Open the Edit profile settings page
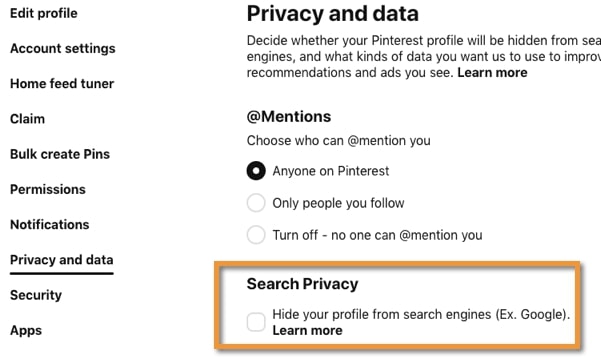Image resolution: width=601 pixels, height=363 pixels. click(44, 13)
